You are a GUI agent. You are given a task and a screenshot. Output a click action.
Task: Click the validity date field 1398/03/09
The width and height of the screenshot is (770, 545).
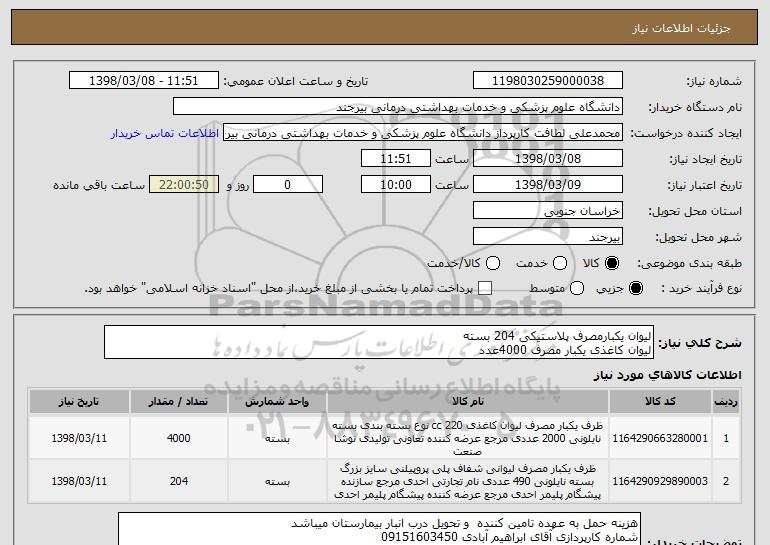point(548,185)
